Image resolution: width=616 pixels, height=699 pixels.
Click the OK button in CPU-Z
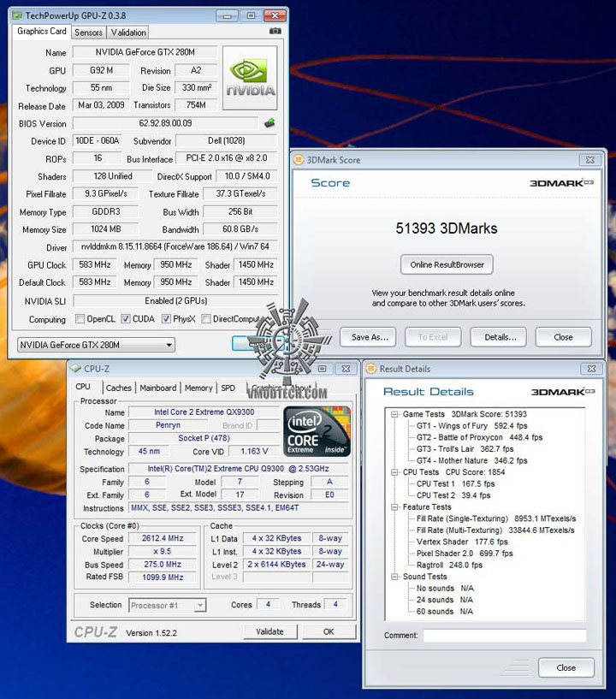[x=329, y=631]
